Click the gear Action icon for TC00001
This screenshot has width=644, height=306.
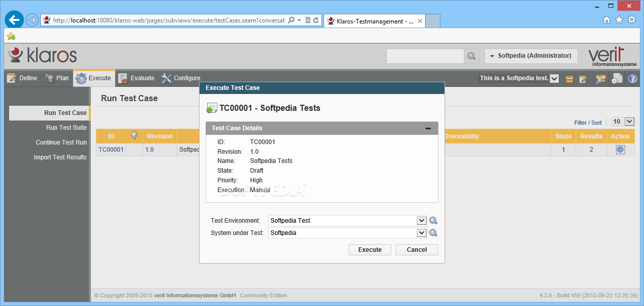click(x=620, y=150)
